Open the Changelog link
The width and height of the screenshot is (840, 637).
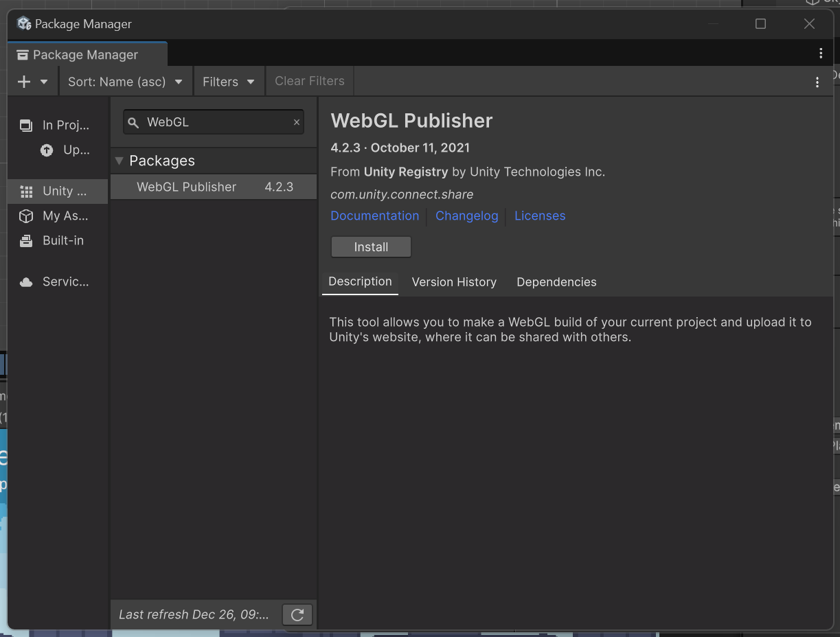click(x=467, y=216)
